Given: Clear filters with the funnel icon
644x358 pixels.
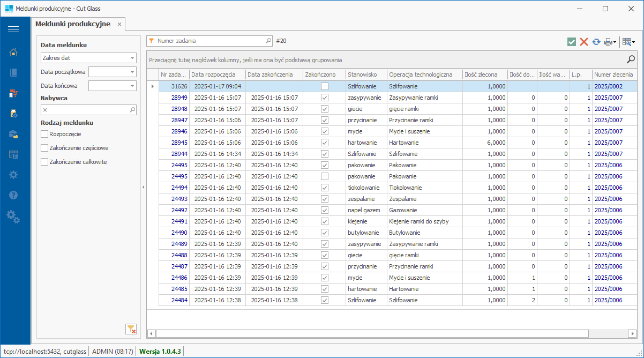Looking at the screenshot, I should (131, 329).
